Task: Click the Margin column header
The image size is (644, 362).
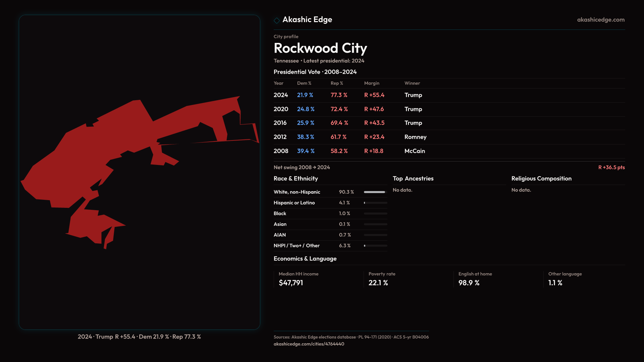Action: (x=372, y=83)
